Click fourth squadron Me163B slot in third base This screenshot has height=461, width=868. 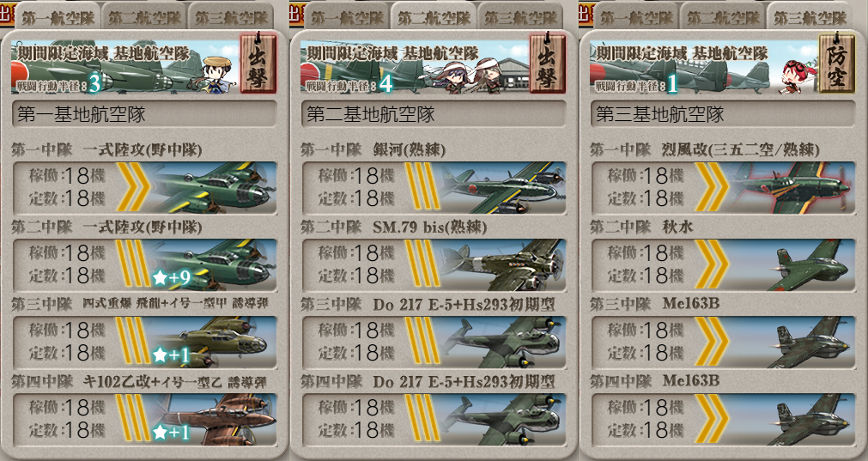(724, 420)
